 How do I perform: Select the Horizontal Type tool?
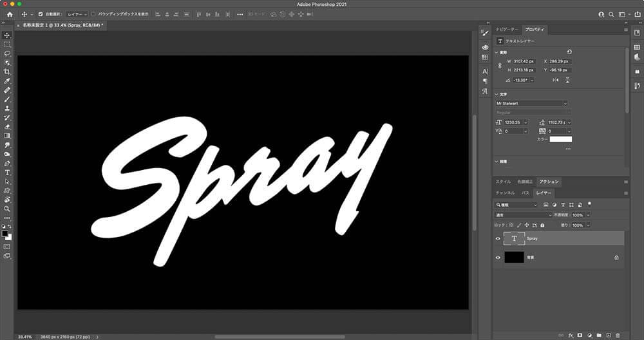pos(7,173)
